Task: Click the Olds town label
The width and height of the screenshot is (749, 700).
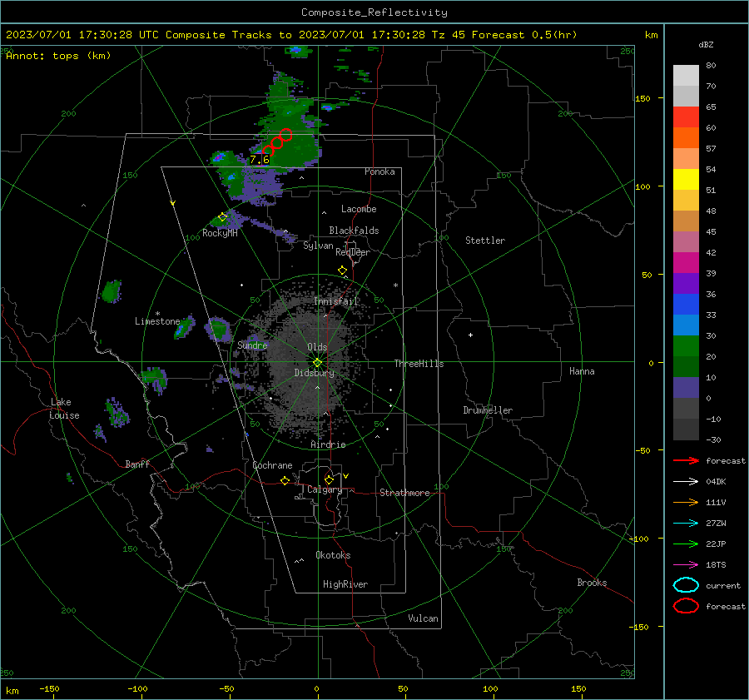Action: [x=317, y=347]
